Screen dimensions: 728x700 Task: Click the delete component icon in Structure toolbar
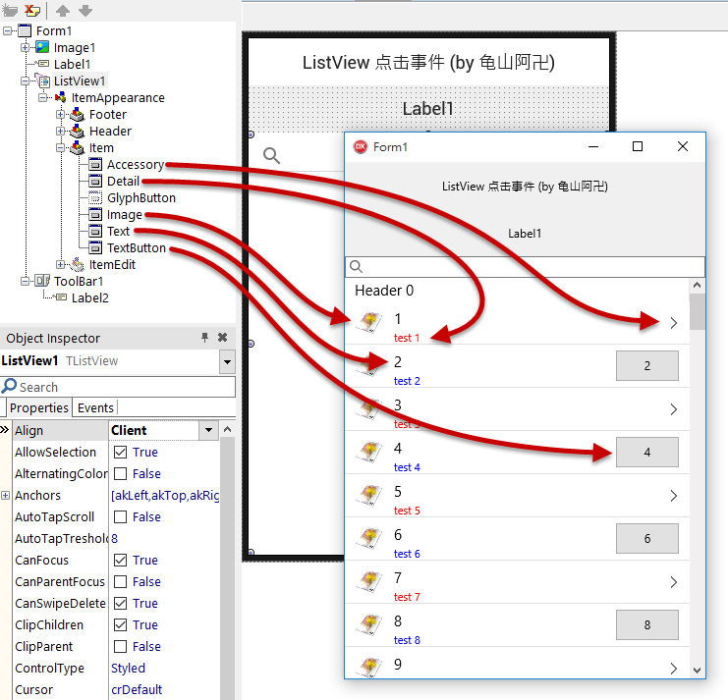point(32,10)
